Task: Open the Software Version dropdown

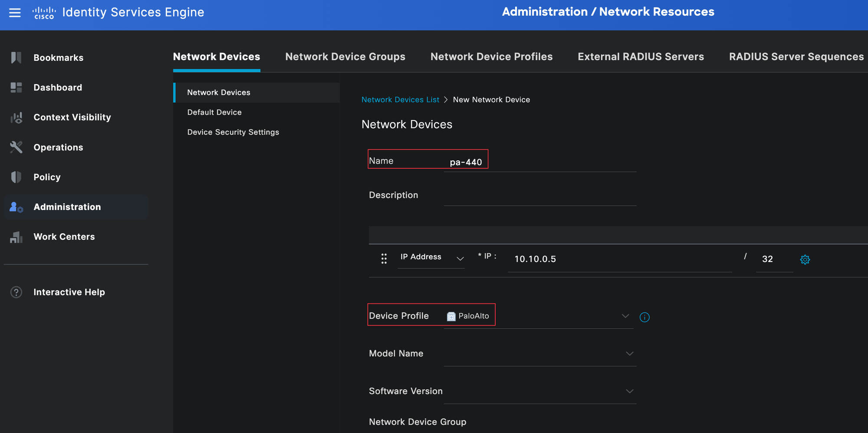Action: tap(629, 391)
